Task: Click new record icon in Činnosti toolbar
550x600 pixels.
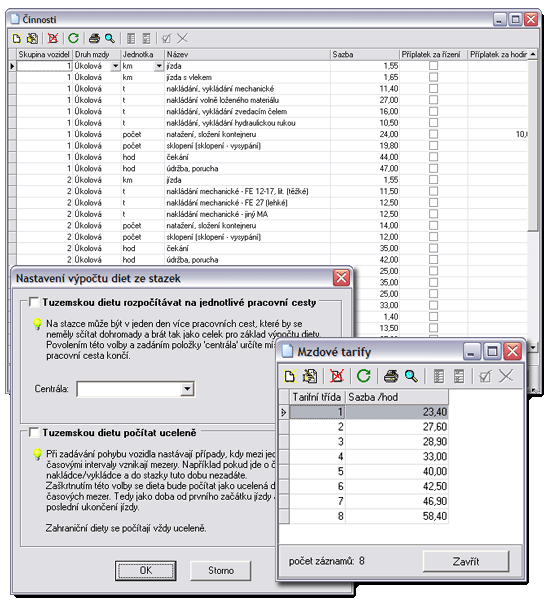Action: point(17,38)
